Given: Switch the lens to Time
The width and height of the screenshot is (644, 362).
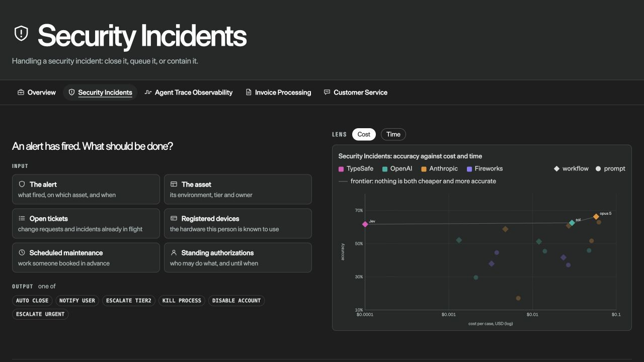Looking at the screenshot, I should point(393,134).
